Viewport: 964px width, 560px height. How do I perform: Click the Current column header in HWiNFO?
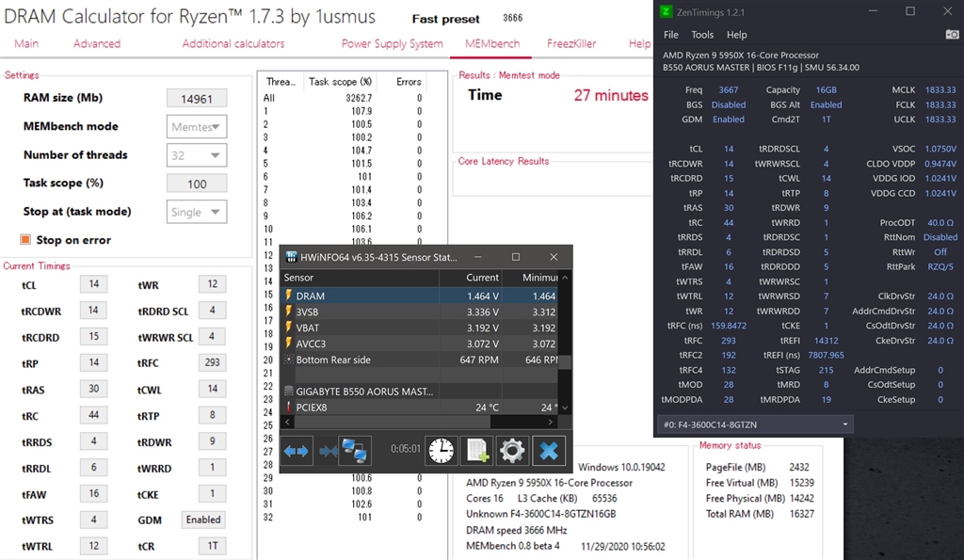(x=471, y=278)
